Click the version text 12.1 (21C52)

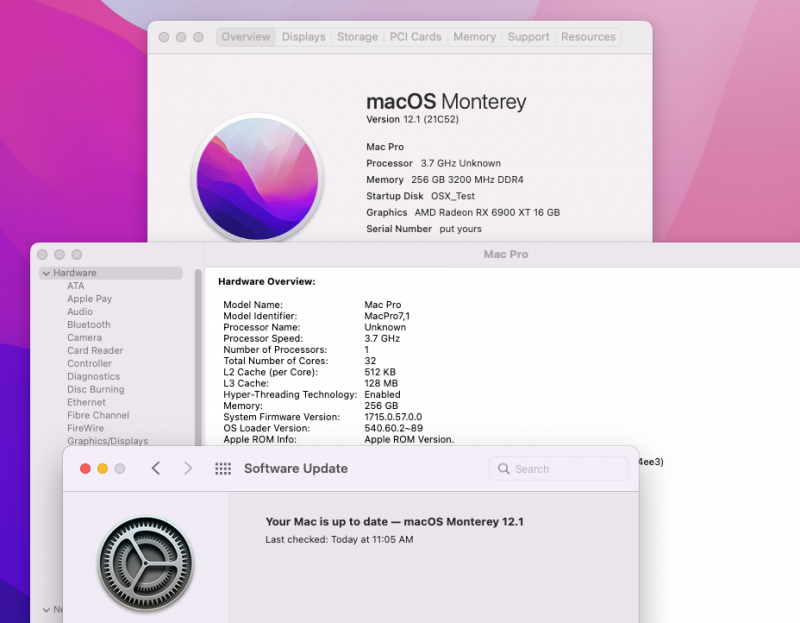click(431, 119)
